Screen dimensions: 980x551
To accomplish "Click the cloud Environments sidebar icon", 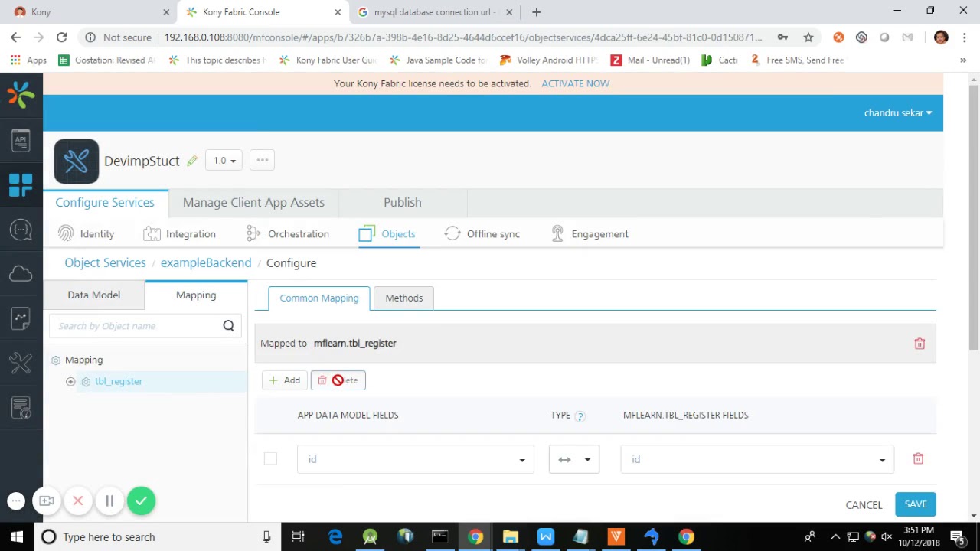I will (21, 273).
